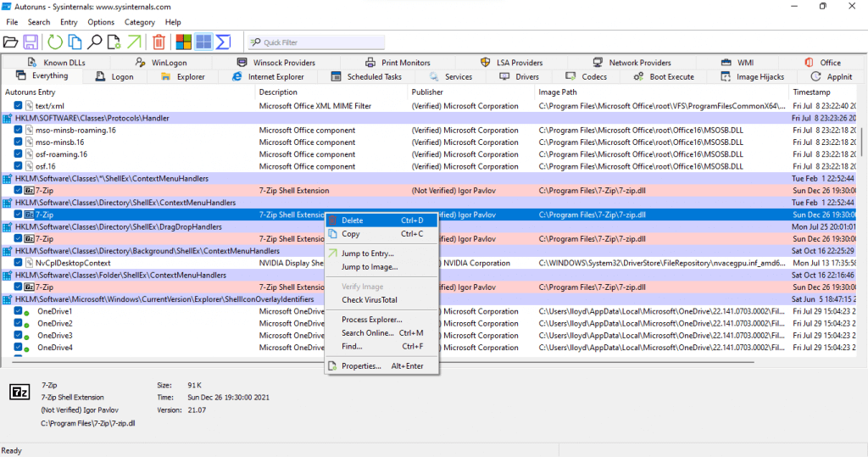Screen dimensions: 868x457
Task: Uncheck the NvCplDesktopContext entry checkbox
Action: 19,264
